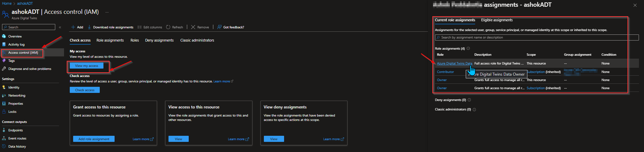Click the ashokADT breadcrumb link
The width and height of the screenshot is (644, 152).
[x=25, y=3]
